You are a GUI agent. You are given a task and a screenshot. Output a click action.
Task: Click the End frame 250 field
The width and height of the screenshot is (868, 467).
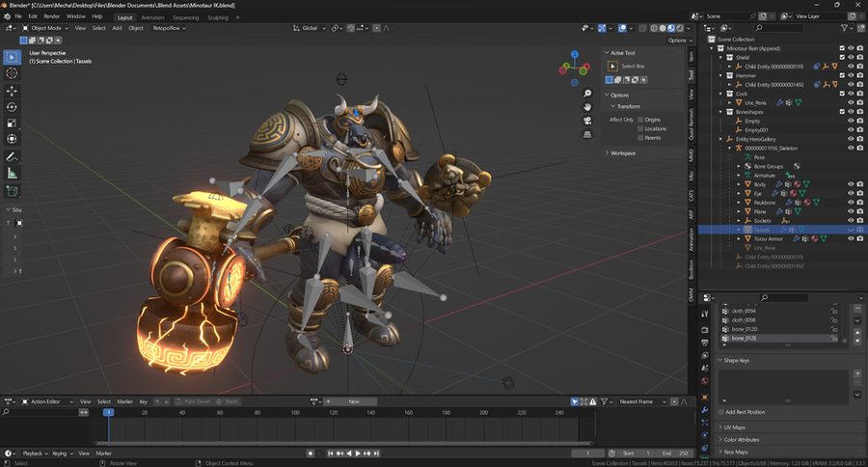[675, 453]
